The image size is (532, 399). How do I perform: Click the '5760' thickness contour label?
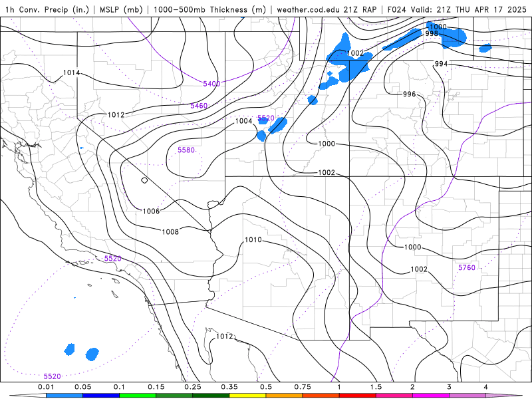[x=467, y=268]
